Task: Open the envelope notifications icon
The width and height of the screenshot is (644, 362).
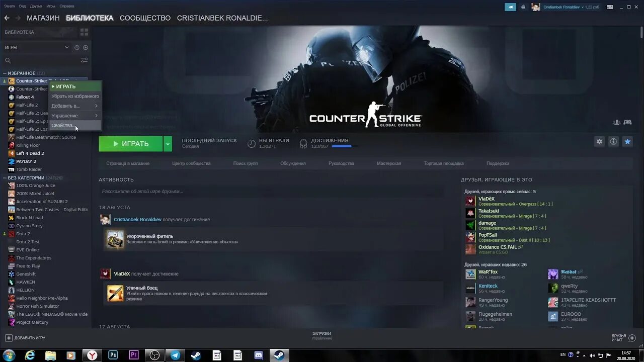Action: coord(523,7)
